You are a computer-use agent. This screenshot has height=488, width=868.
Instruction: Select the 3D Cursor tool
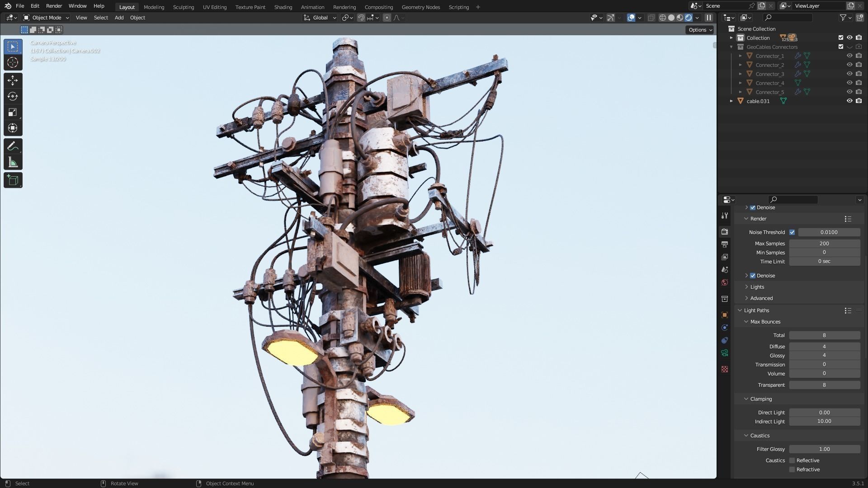(13, 62)
